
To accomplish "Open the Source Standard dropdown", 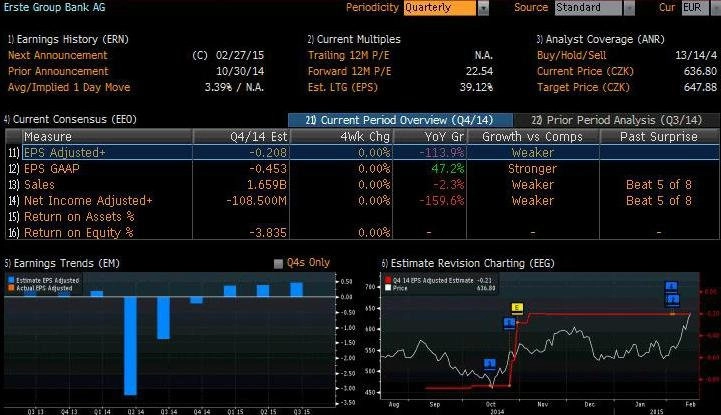I will coord(595,8).
